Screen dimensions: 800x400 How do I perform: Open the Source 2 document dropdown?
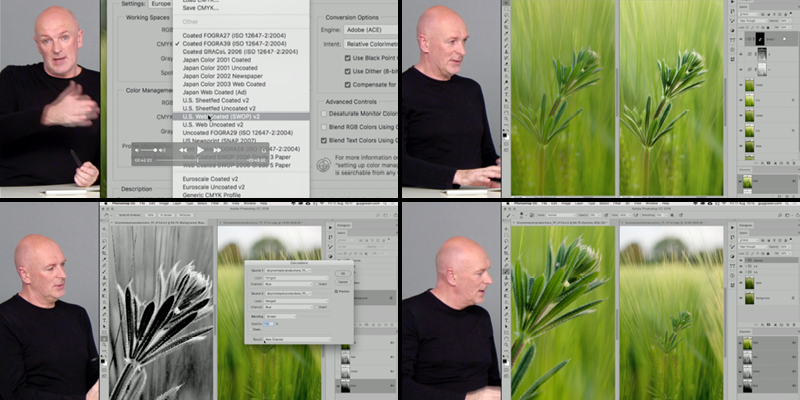[x=288, y=293]
